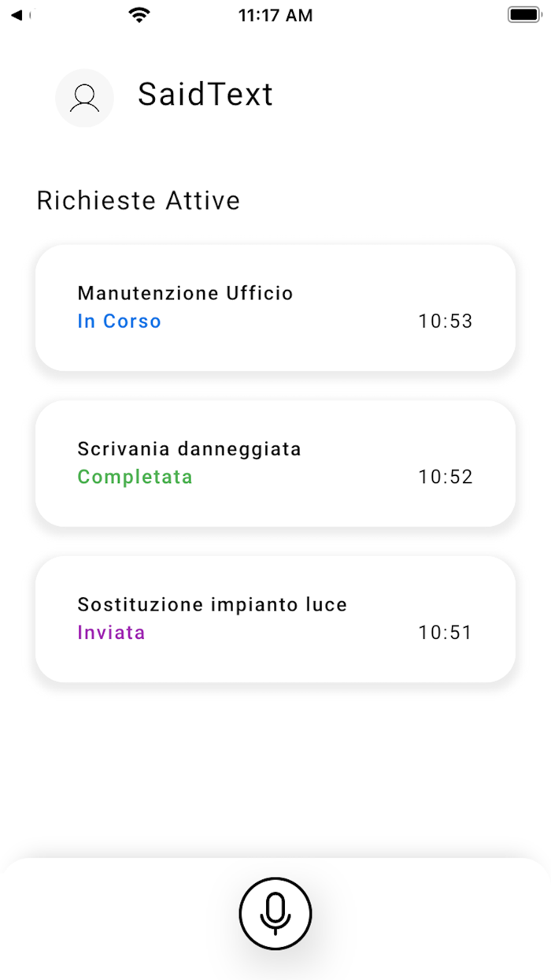This screenshot has width=551, height=980.
Task: Select the SaidText app title
Action: [x=205, y=95]
